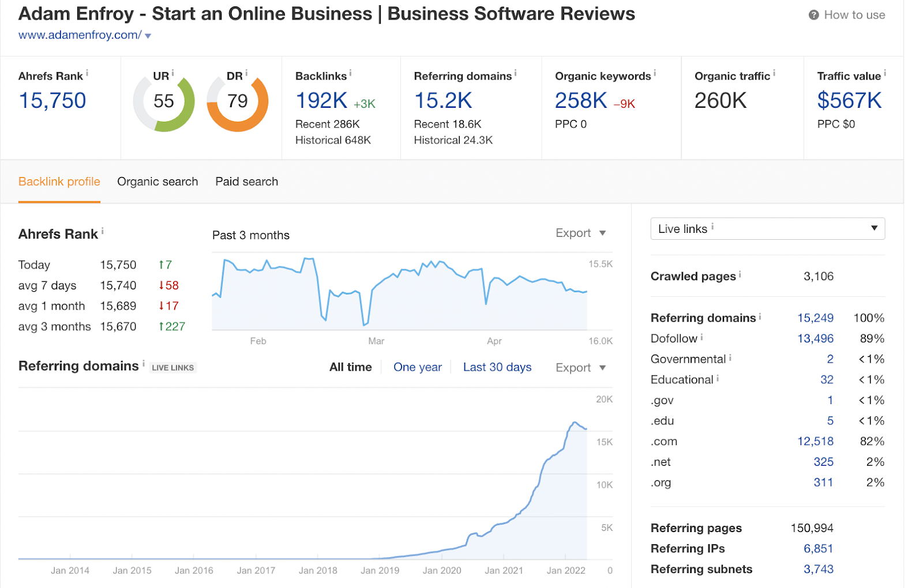Click the Traffic value info icon
This screenshot has height=588, width=923.
tap(885, 73)
